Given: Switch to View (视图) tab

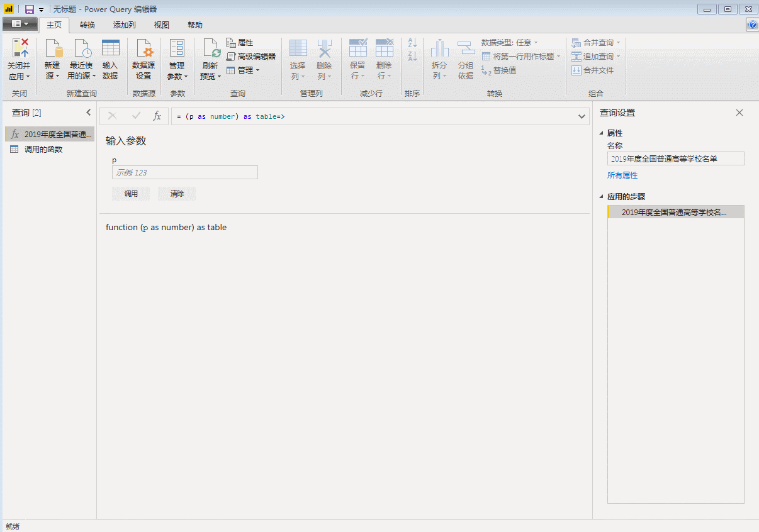Looking at the screenshot, I should pyautogui.click(x=162, y=25).
